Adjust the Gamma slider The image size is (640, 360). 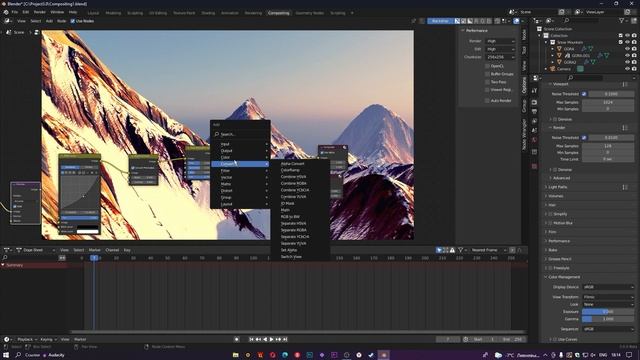pyautogui.click(x=608, y=319)
